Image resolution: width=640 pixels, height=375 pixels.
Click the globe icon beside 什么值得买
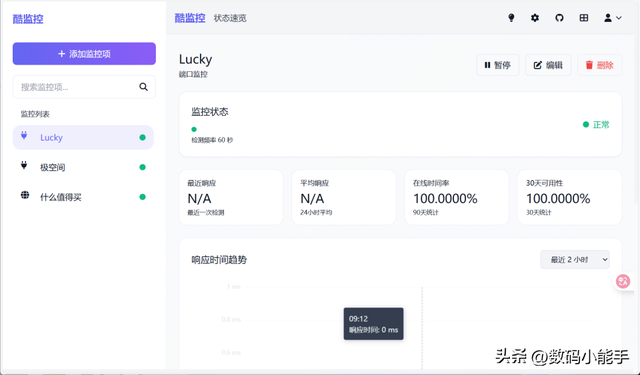[x=25, y=195]
